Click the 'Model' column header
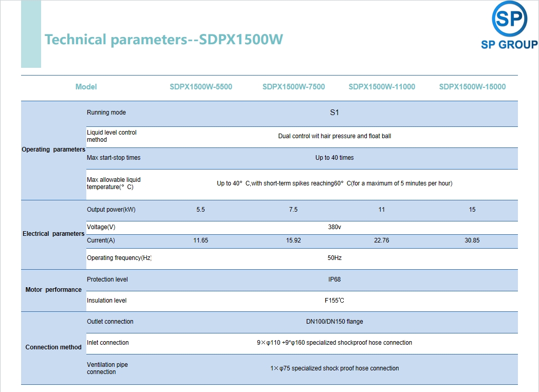This screenshot has width=539, height=392. [86, 87]
